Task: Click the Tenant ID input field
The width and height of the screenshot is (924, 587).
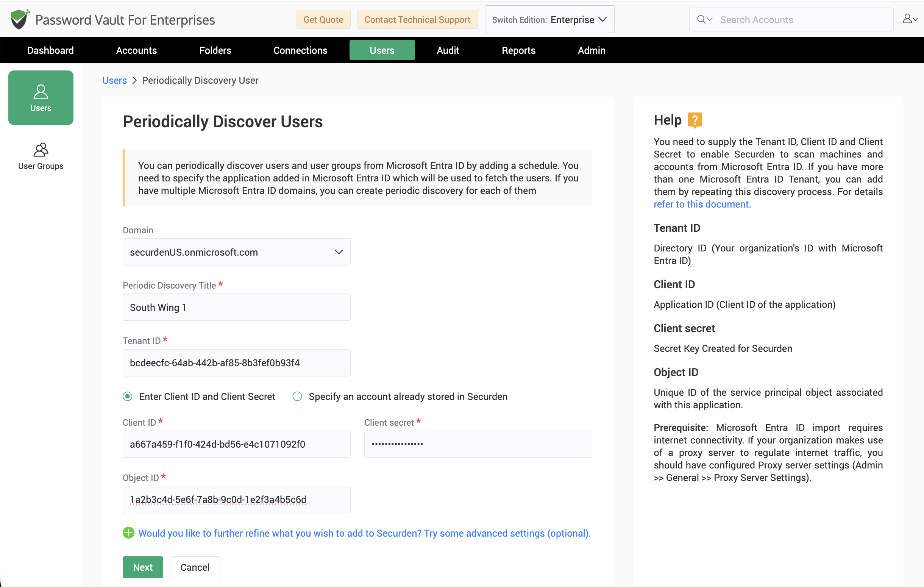Action: (236, 362)
